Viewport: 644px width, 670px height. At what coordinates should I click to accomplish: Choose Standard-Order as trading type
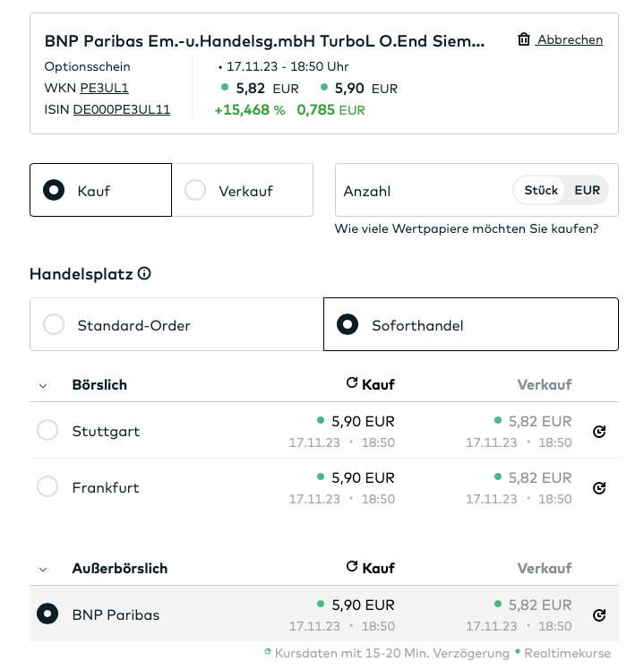pos(54,324)
